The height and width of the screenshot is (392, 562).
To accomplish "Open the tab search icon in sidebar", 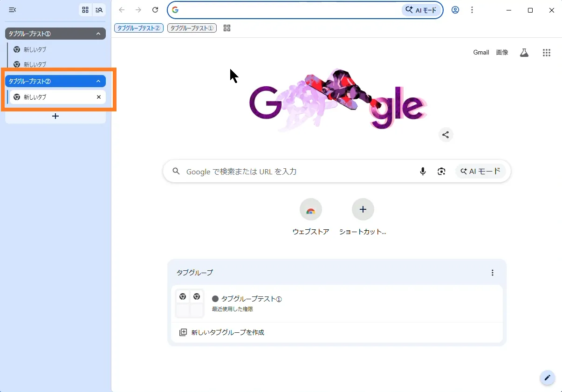I will click(x=99, y=10).
